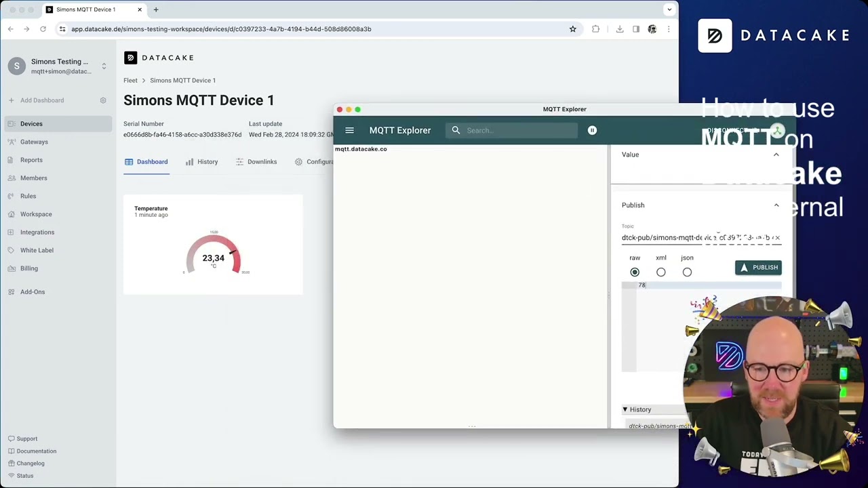Open Devices in Datacake sidebar
Screen dimensions: 868x488
point(57,124)
